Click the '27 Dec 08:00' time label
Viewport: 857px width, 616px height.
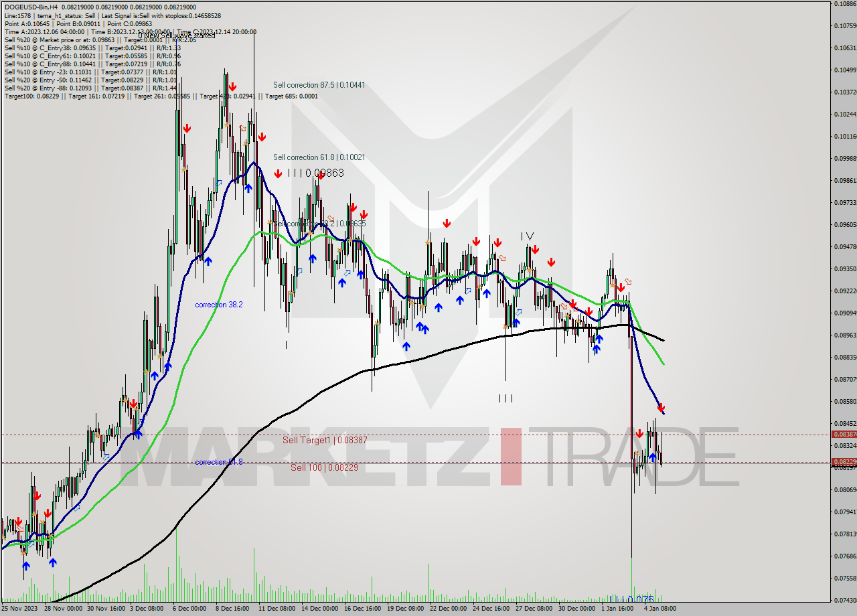tap(534, 609)
